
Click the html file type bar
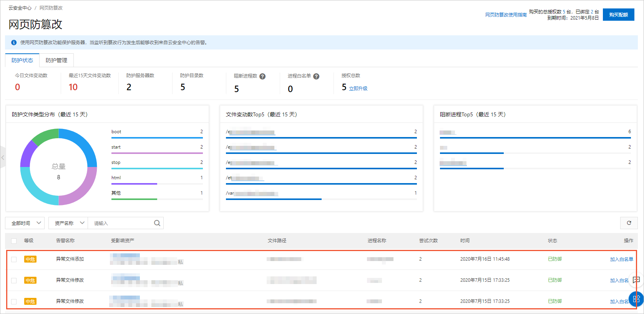157,183
